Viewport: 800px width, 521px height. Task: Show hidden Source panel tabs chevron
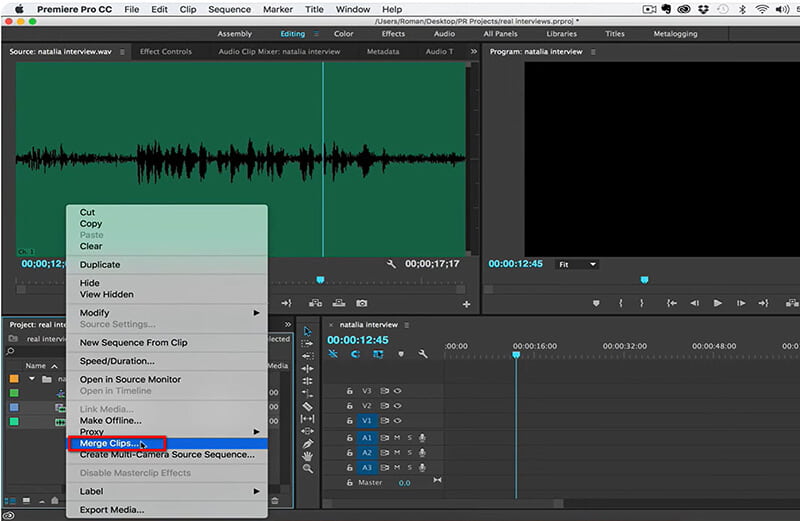[x=474, y=52]
